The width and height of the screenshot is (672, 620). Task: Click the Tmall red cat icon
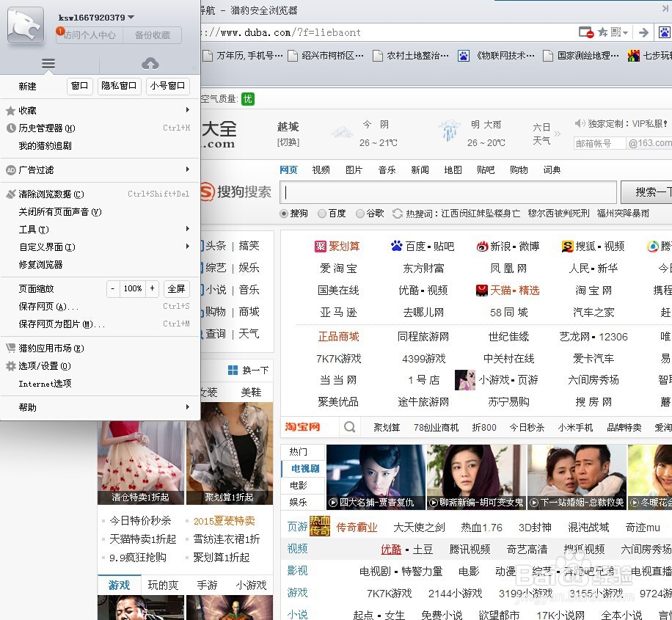click(x=482, y=291)
